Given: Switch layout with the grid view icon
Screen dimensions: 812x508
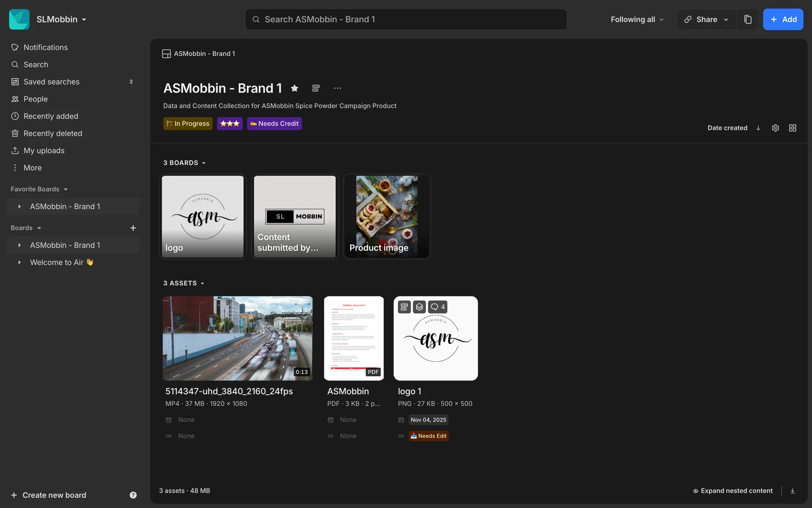Looking at the screenshot, I should (793, 128).
